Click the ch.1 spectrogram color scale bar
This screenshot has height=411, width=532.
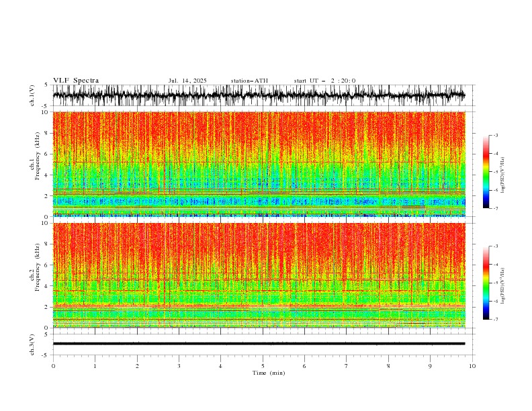486,172
